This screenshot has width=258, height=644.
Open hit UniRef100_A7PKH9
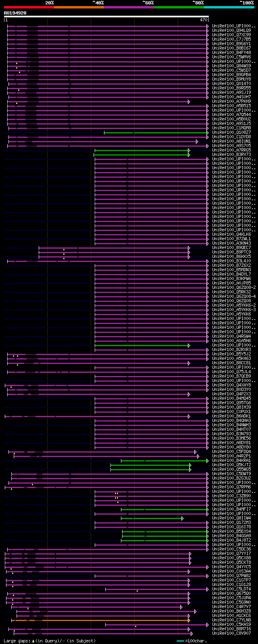point(231,101)
